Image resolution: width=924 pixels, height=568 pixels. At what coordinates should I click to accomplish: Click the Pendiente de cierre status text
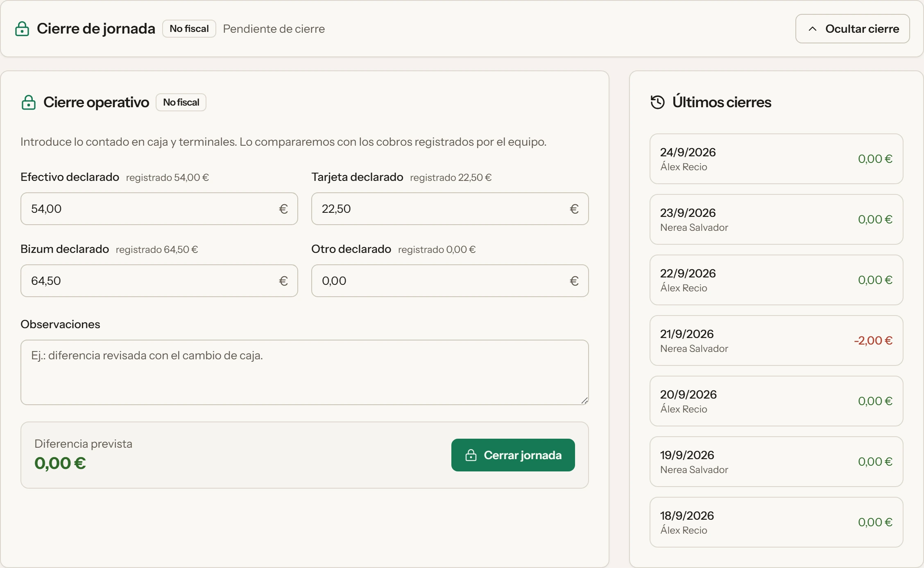tap(274, 29)
